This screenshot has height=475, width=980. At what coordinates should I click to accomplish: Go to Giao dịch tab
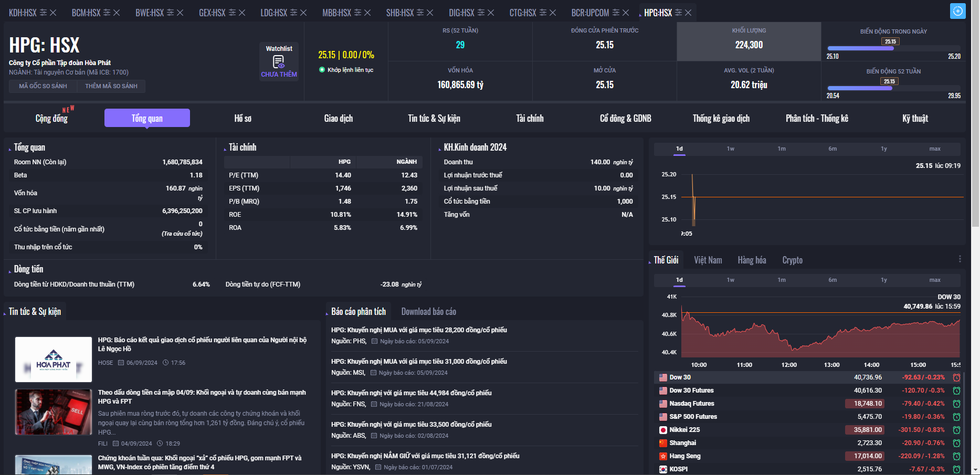(x=339, y=118)
